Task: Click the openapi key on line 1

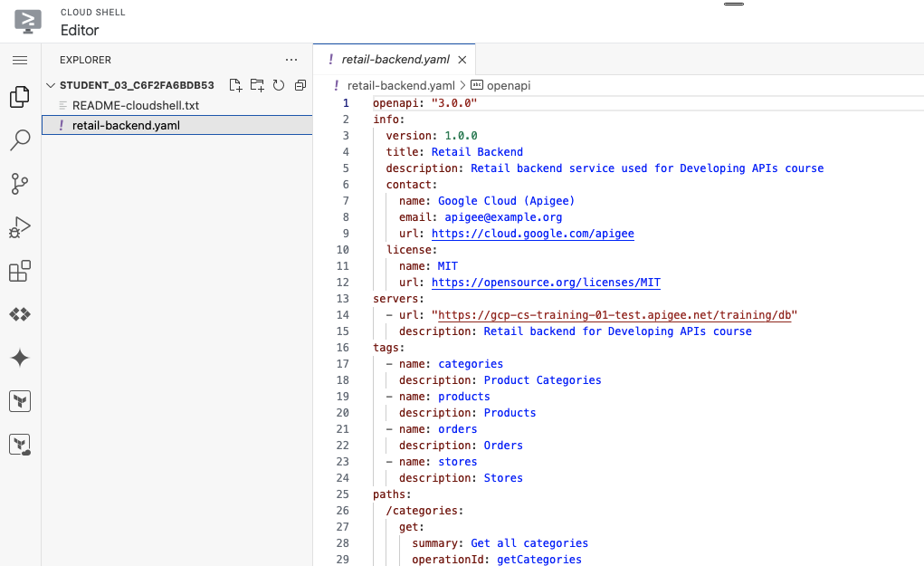Action: [x=395, y=103]
